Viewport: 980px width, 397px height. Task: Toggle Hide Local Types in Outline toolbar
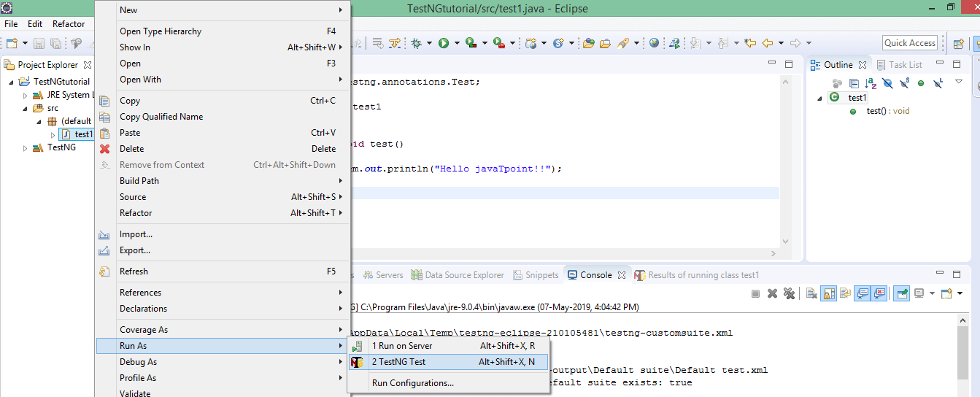[x=938, y=82]
